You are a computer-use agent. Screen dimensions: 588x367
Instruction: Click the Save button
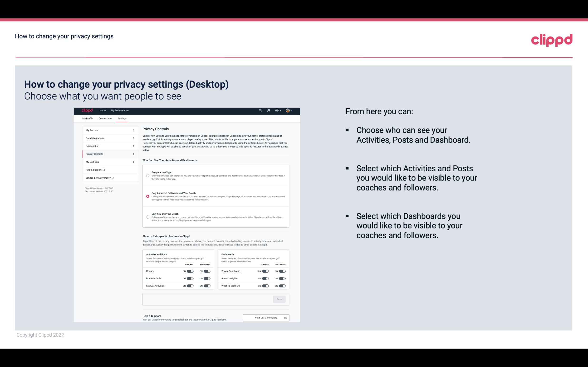coord(279,299)
